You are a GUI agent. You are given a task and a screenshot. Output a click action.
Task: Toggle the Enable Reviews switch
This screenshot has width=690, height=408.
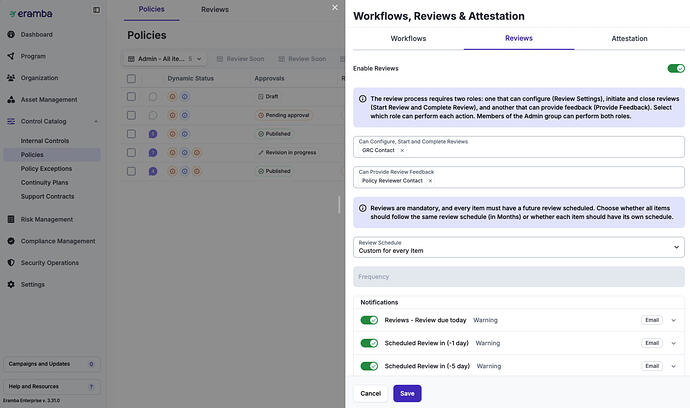(676, 68)
